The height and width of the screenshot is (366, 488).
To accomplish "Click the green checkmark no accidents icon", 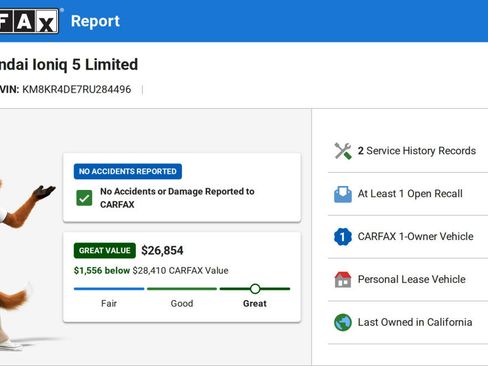I will pos(84,198).
